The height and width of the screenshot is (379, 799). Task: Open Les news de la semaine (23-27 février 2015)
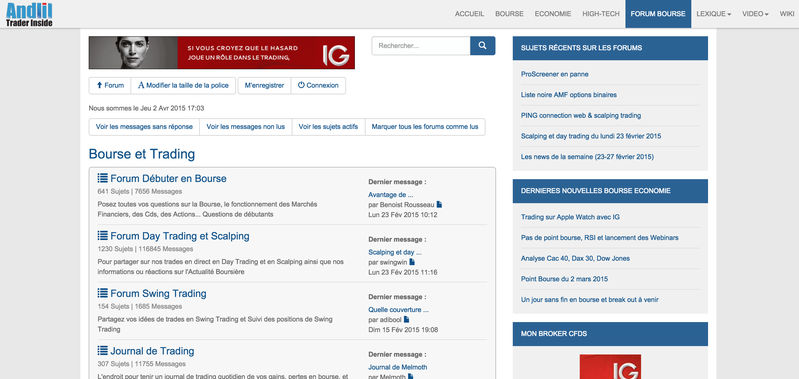587,157
